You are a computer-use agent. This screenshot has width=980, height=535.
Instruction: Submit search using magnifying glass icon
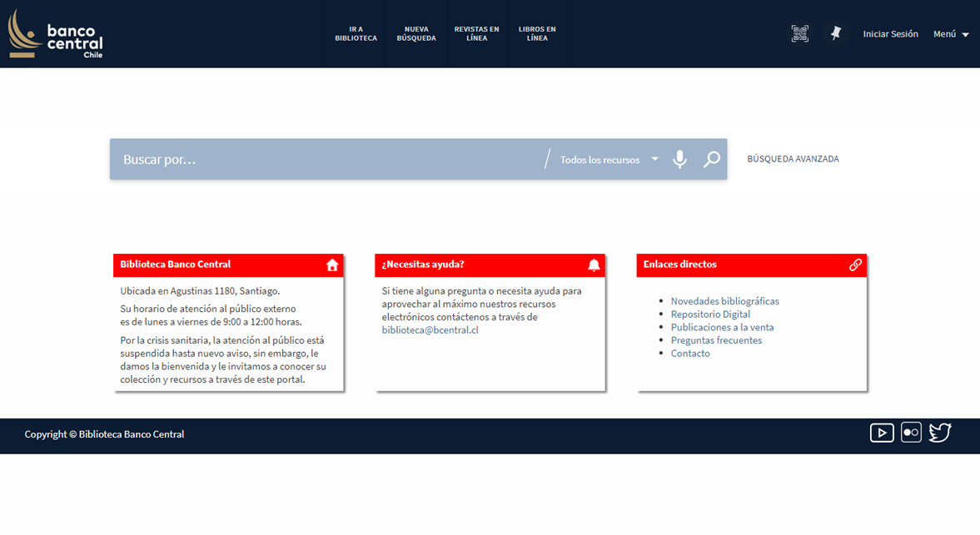tap(711, 159)
